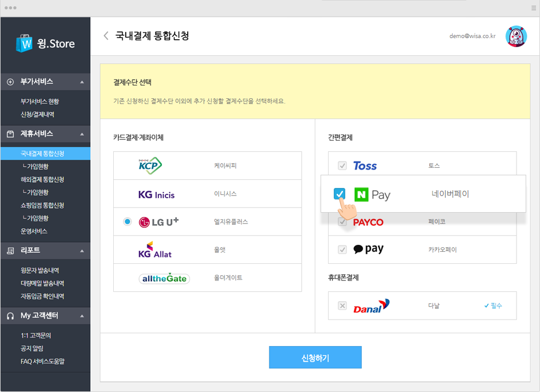The height and width of the screenshot is (392, 540).
Task: Toggle the Toss checkbox
Action: click(342, 166)
